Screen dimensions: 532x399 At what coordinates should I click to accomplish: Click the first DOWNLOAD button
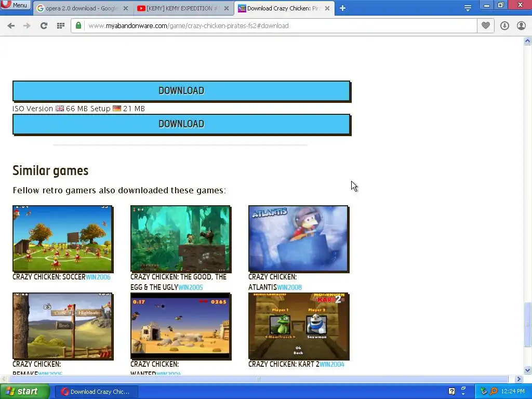[x=181, y=91]
